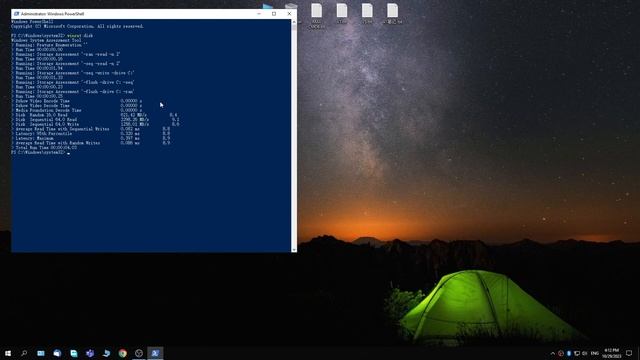Click the 'Disk Random 16.0 Read' row

[94, 115]
